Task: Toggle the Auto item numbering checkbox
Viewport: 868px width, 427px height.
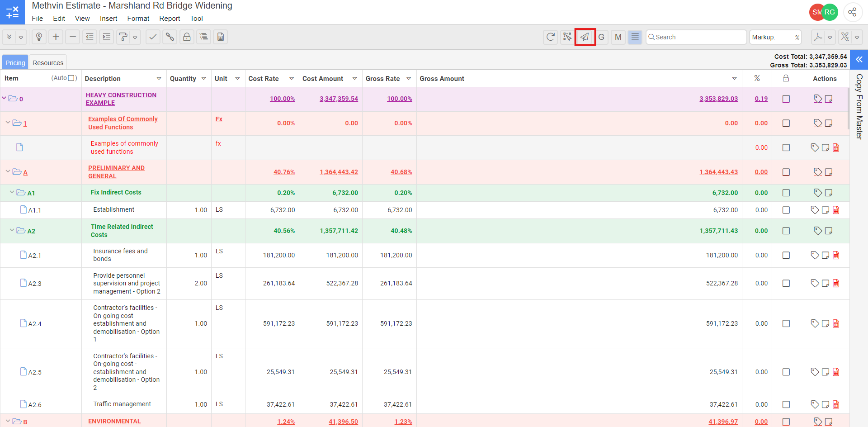Action: (71, 78)
